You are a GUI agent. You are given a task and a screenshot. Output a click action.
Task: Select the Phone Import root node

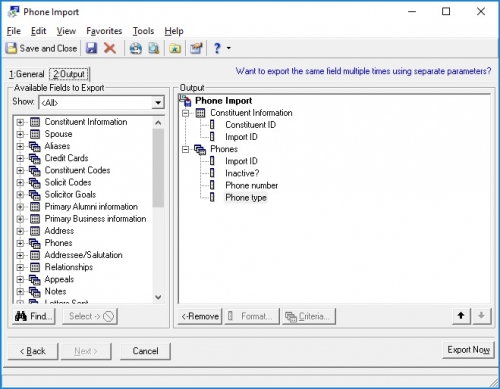pyautogui.click(x=223, y=101)
